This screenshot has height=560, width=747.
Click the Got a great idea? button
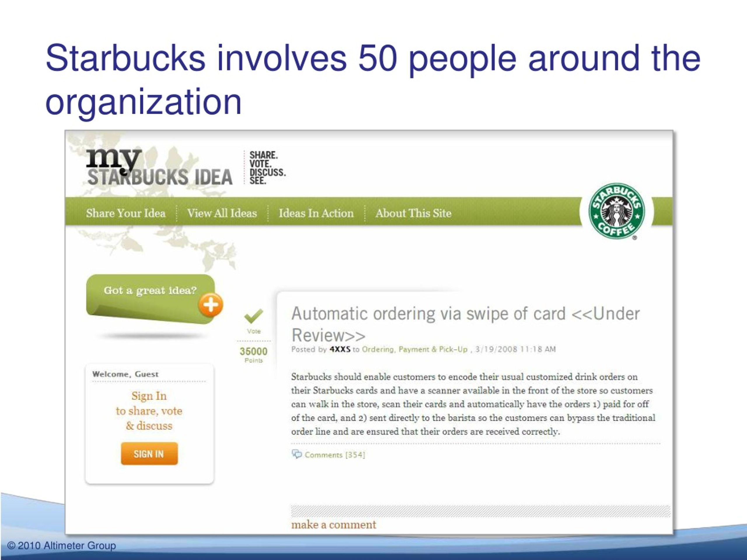[x=151, y=299]
